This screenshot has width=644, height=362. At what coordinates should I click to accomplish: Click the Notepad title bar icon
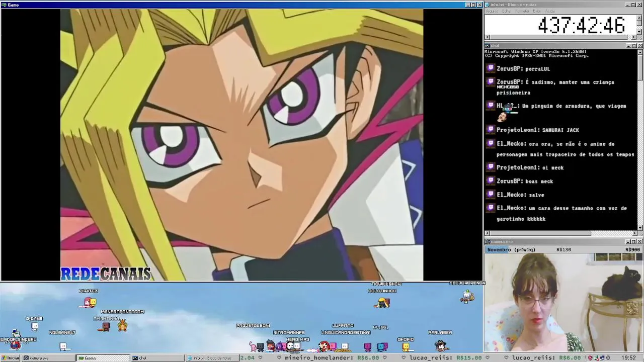pyautogui.click(x=488, y=5)
